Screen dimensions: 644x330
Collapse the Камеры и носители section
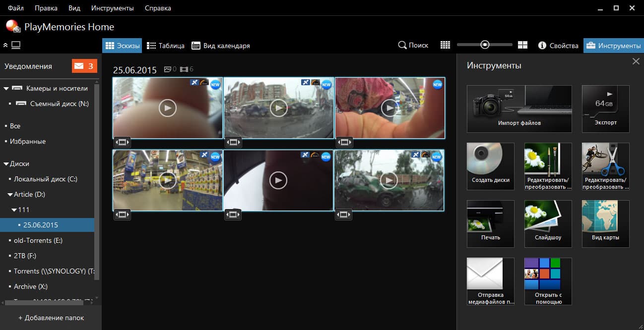point(6,89)
